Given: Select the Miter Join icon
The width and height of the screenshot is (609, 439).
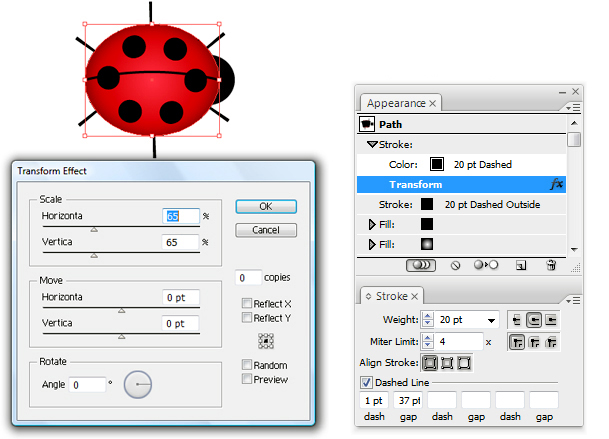Looking at the screenshot, I should pyautogui.click(x=517, y=342).
